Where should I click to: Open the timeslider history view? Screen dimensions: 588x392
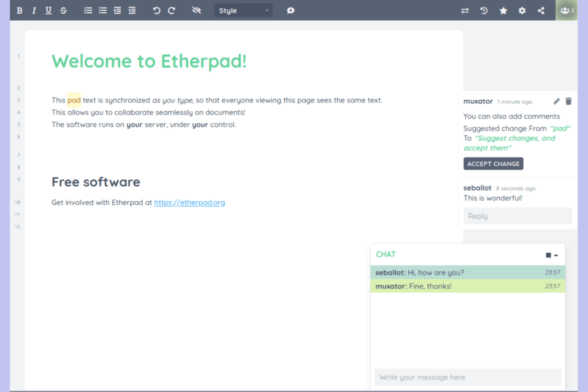484,11
